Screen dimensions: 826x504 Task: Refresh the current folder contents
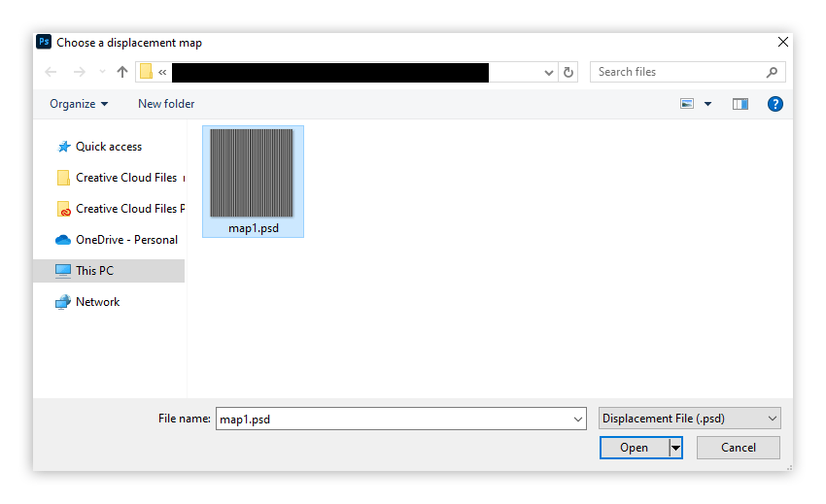point(568,72)
